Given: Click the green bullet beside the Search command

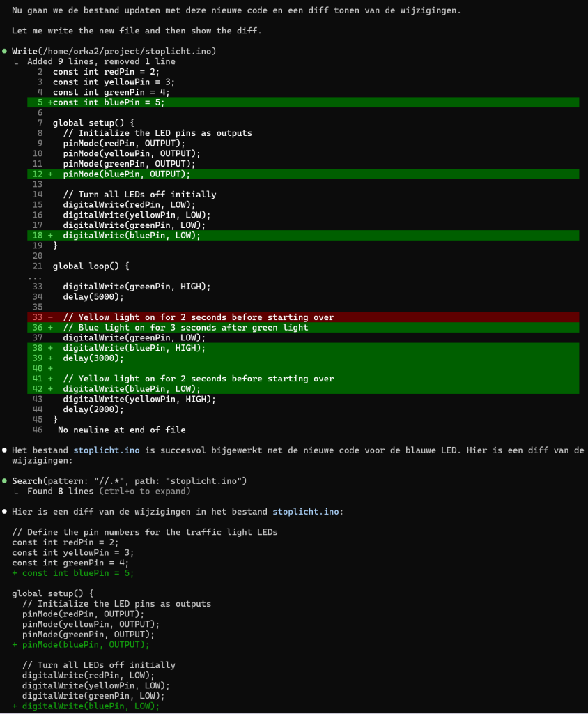Looking at the screenshot, I should pyautogui.click(x=5, y=481).
